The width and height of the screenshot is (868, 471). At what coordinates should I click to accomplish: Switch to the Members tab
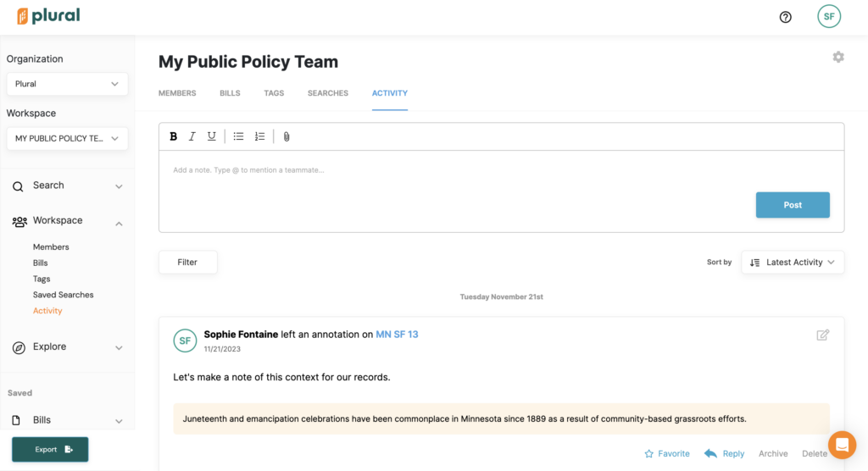tap(177, 93)
